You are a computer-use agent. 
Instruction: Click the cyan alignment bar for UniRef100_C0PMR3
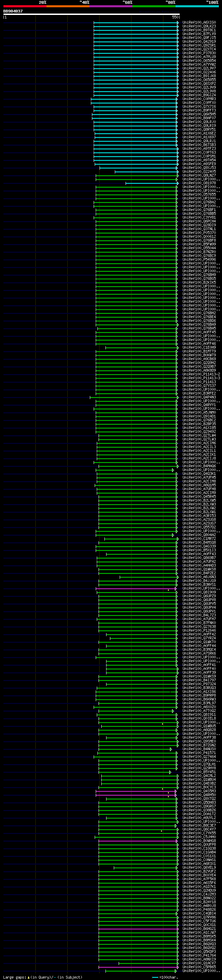[x=134, y=99]
